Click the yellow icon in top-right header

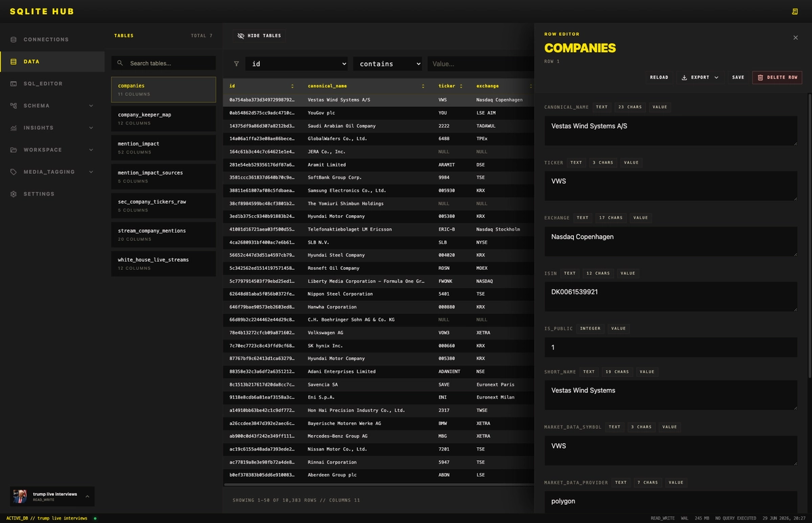point(795,12)
